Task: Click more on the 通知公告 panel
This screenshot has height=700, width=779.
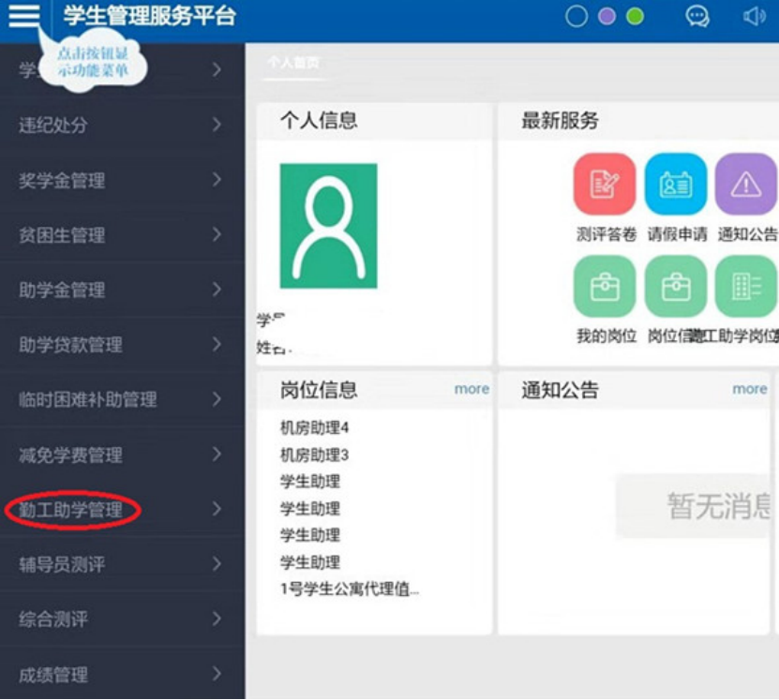Action: [749, 389]
